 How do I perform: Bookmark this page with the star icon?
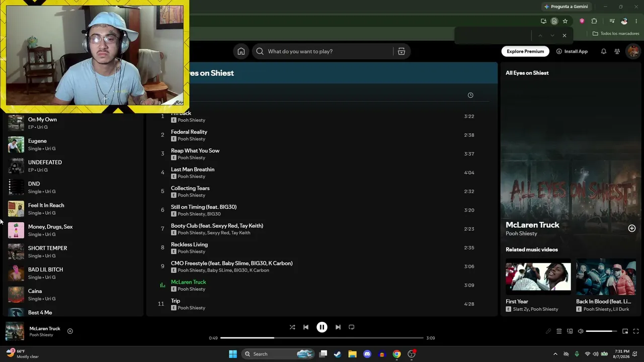[x=565, y=21]
